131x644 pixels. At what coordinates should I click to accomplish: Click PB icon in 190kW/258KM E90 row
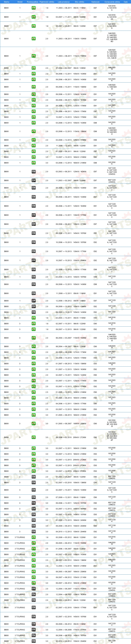point(34,424)
